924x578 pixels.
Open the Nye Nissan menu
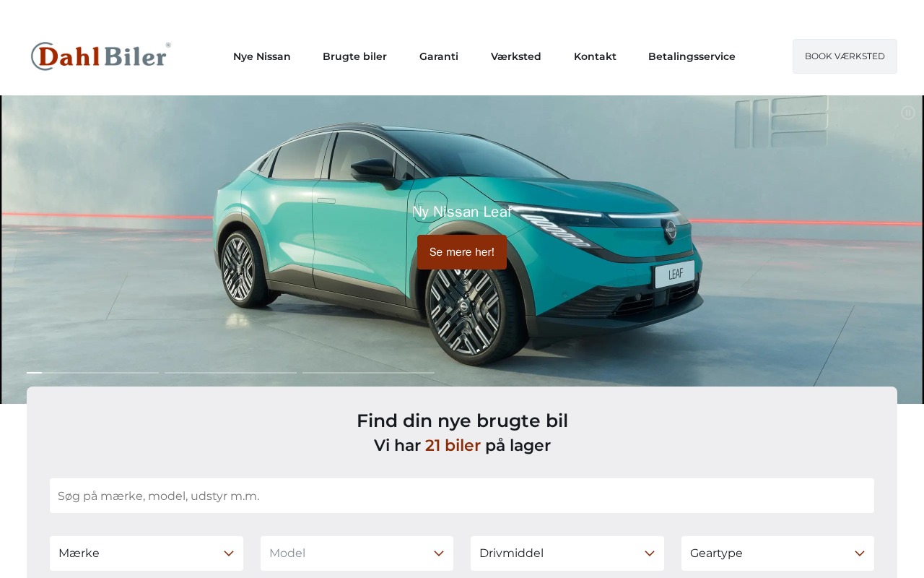pyautogui.click(x=262, y=56)
